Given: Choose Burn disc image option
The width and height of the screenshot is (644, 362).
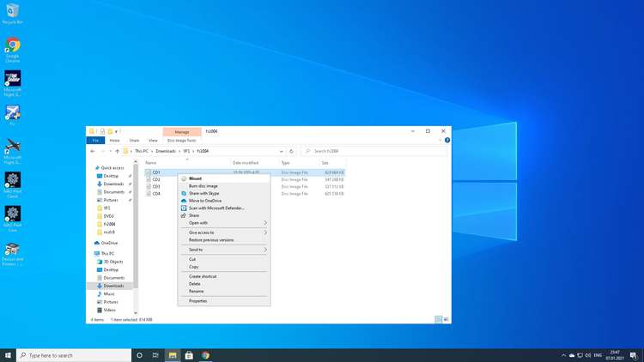Looking at the screenshot, I should (204, 186).
